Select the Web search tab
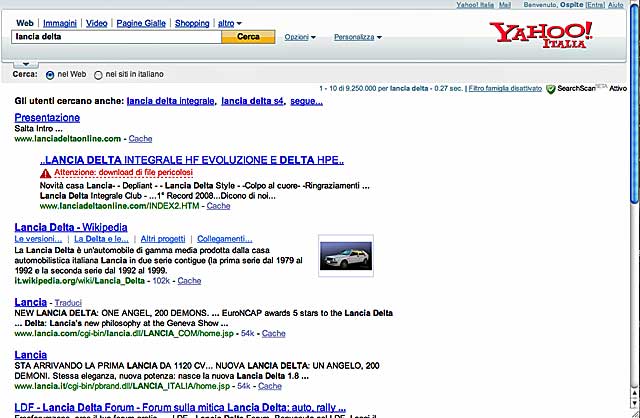Viewport: 640px width, 418px height. (24, 24)
